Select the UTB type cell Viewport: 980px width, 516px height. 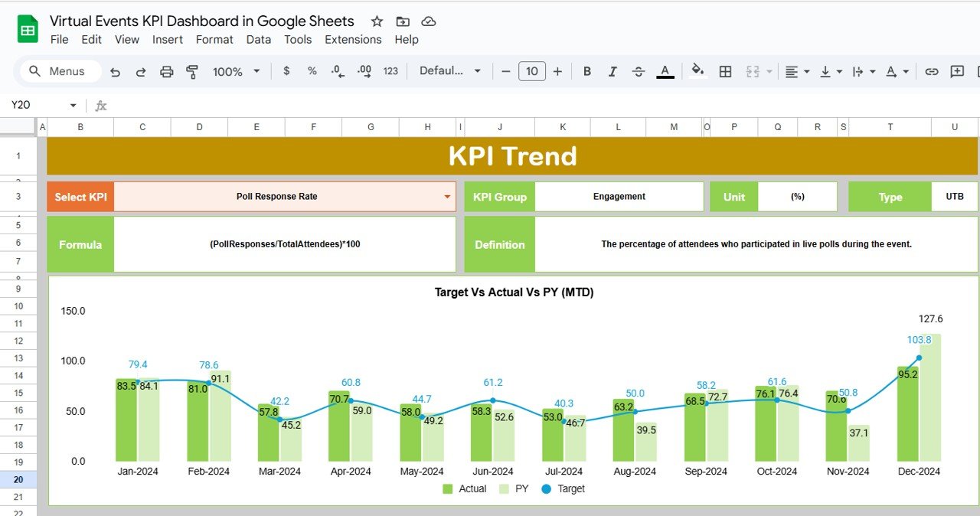point(955,197)
